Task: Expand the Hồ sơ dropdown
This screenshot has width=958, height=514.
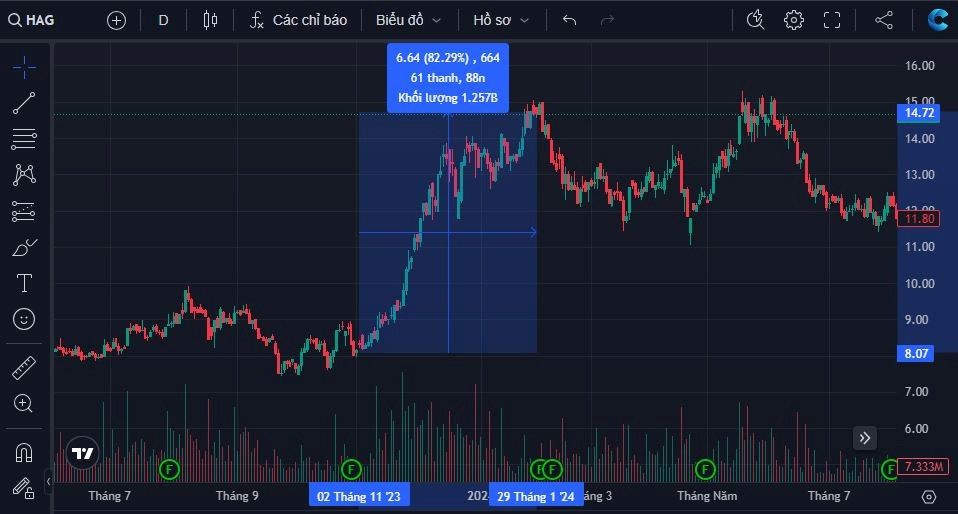Action: click(500, 20)
